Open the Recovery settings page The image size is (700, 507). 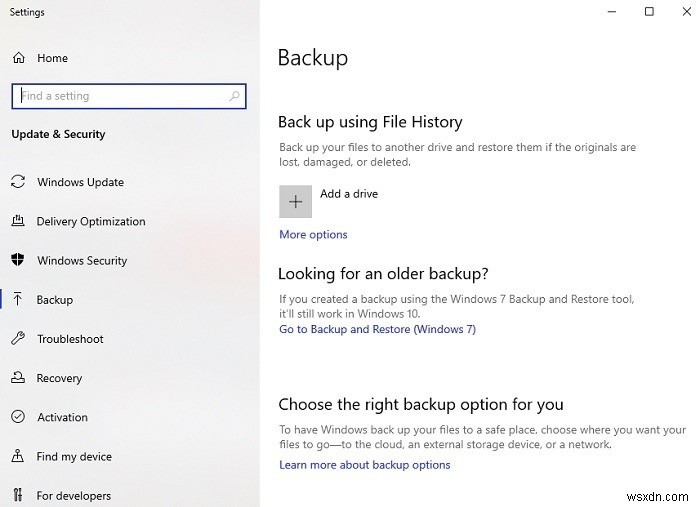pyautogui.click(x=59, y=378)
